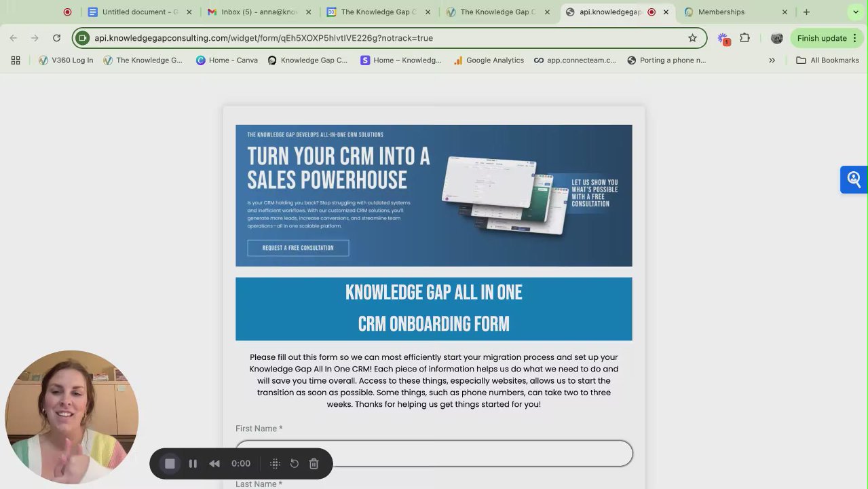Click the drag-handle dots on recorder bar
868x489 pixels.
(x=275, y=463)
